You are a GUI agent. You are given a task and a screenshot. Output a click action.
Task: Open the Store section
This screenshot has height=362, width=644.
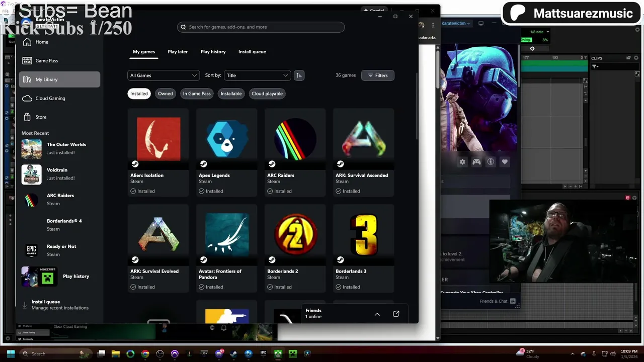[x=59, y=117]
